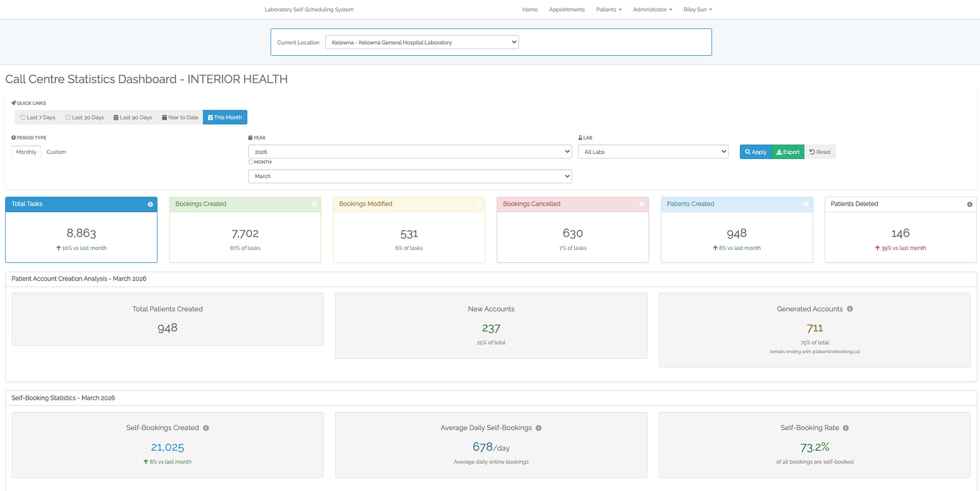Click the calendar icon beside Year label
The height and width of the screenshot is (491, 980).
pos(250,138)
